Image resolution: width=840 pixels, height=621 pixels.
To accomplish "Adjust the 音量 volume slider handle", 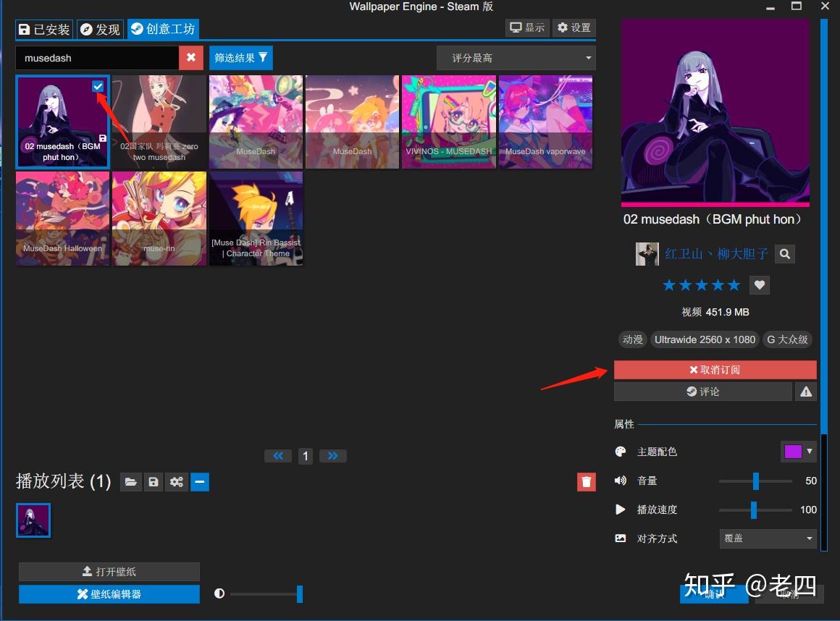I will coord(756,481).
